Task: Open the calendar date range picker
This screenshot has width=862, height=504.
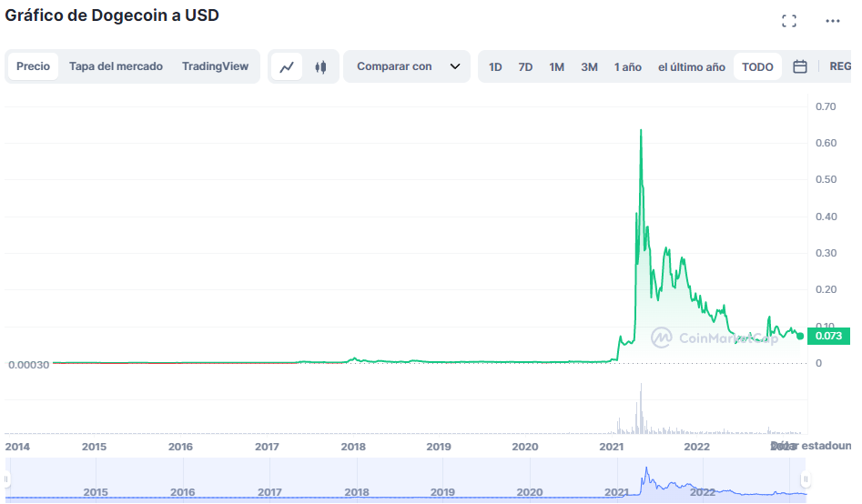Action: tap(800, 66)
